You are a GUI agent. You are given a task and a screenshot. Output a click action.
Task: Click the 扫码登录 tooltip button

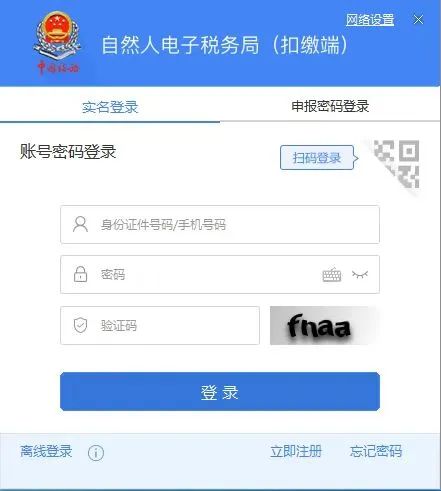click(319, 158)
